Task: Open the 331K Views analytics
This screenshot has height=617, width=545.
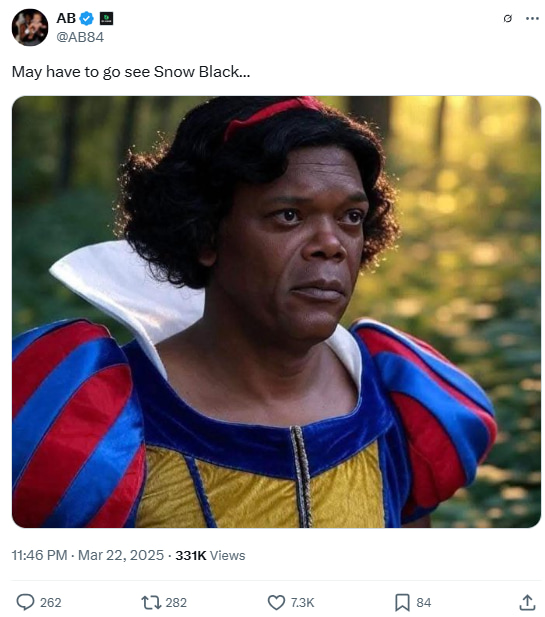Action: [210, 555]
